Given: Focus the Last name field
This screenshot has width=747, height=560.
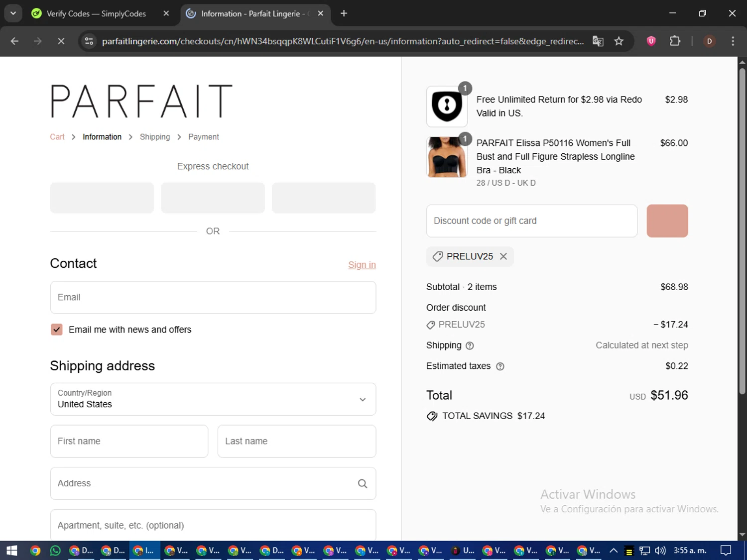Looking at the screenshot, I should 297,441.
